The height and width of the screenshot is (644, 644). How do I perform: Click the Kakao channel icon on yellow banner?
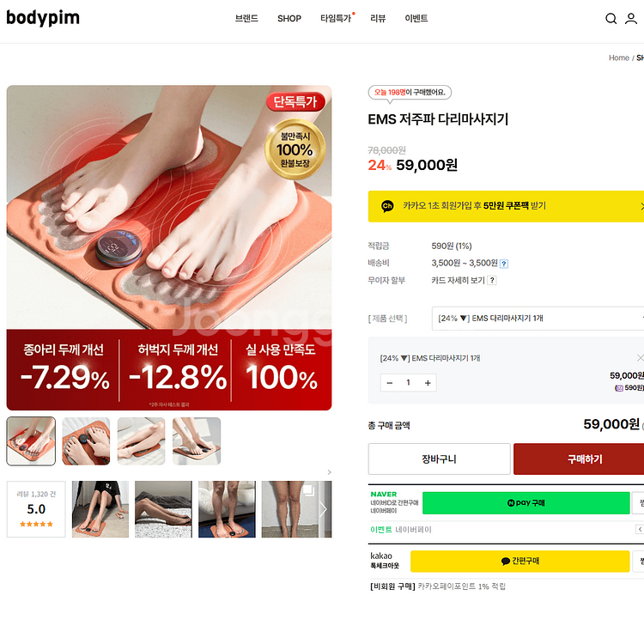[387, 206]
